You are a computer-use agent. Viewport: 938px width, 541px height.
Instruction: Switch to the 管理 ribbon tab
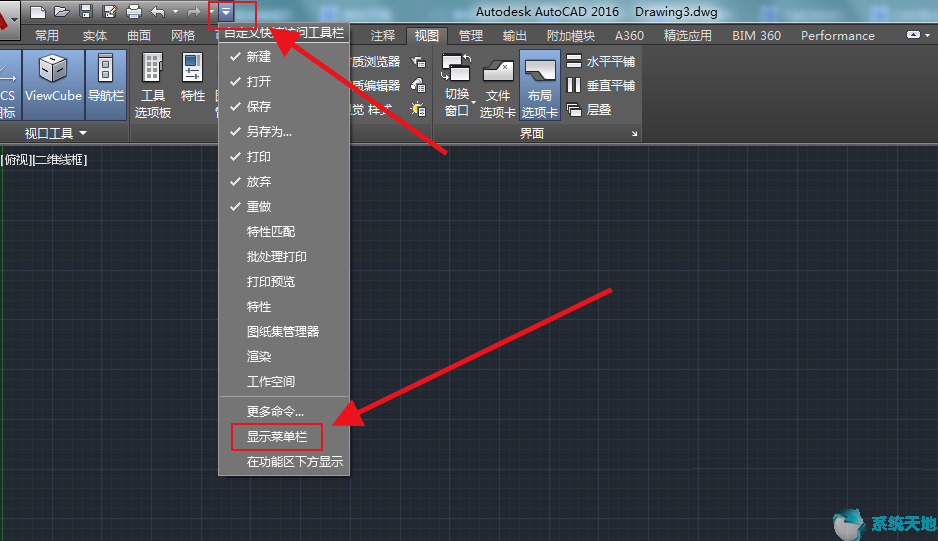pyautogui.click(x=471, y=36)
